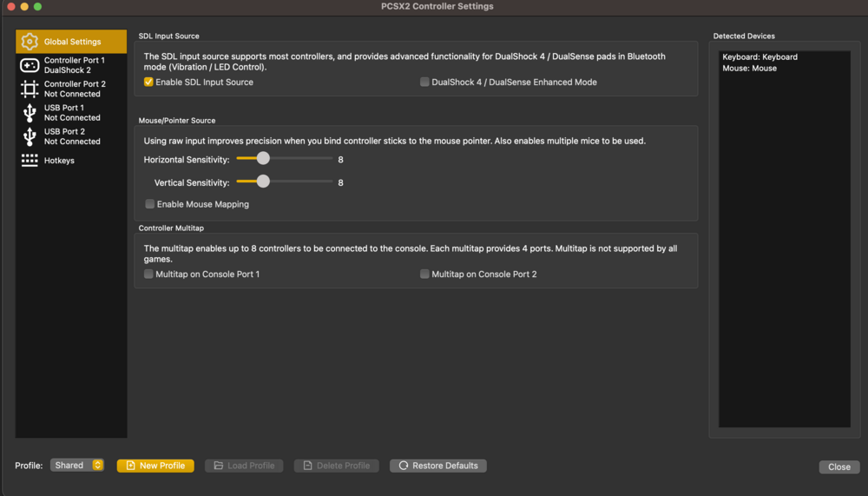Image resolution: width=868 pixels, height=496 pixels.
Task: Select the Controller Port 1 gamepad icon
Action: [30, 65]
